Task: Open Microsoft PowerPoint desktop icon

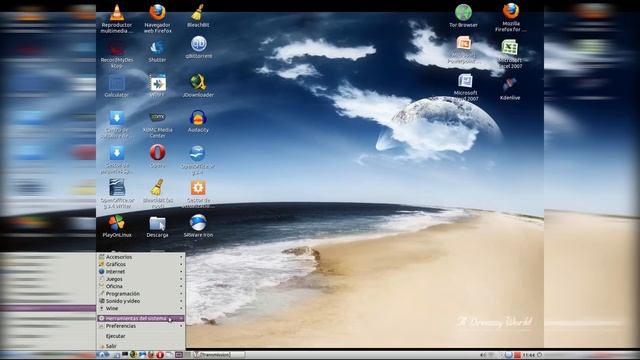Action: click(464, 43)
